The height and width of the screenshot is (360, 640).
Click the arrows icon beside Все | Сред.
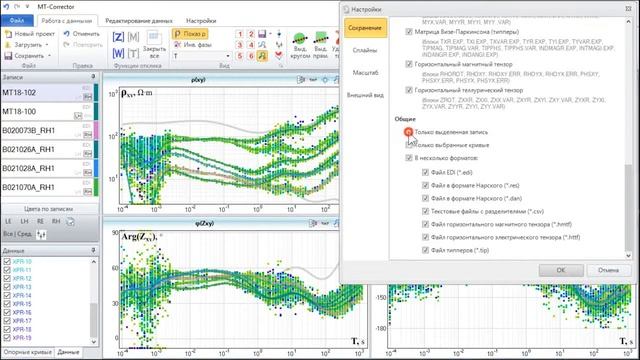click(41, 234)
